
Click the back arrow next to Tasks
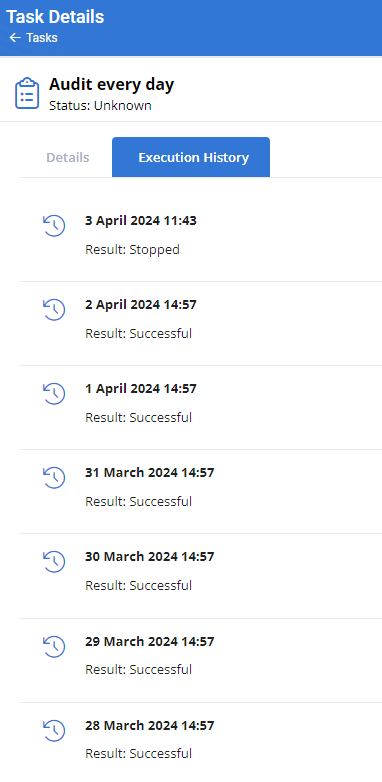click(15, 38)
